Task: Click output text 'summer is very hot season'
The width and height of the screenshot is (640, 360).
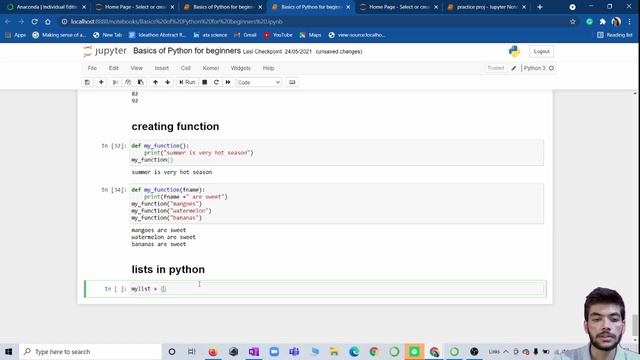Action: point(171,172)
